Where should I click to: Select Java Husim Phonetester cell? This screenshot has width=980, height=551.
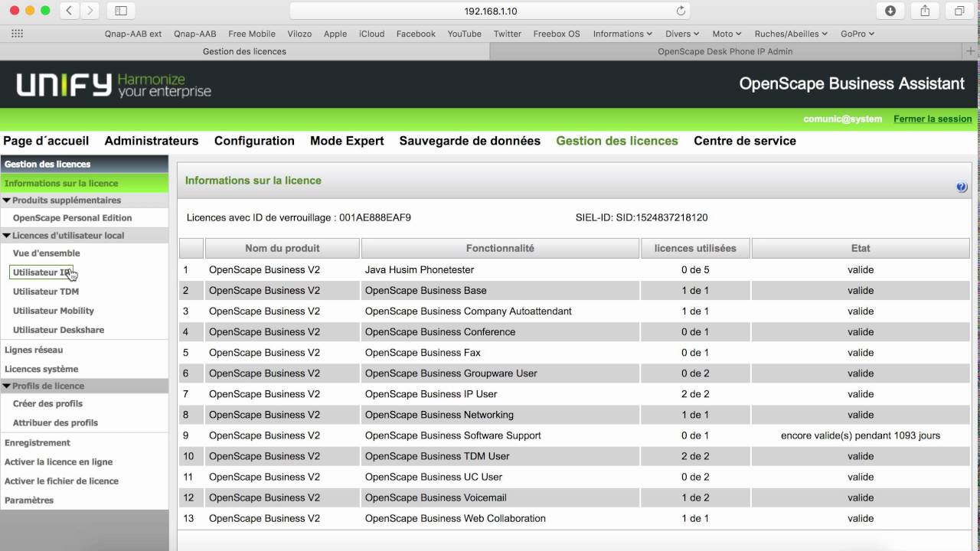[500, 270]
